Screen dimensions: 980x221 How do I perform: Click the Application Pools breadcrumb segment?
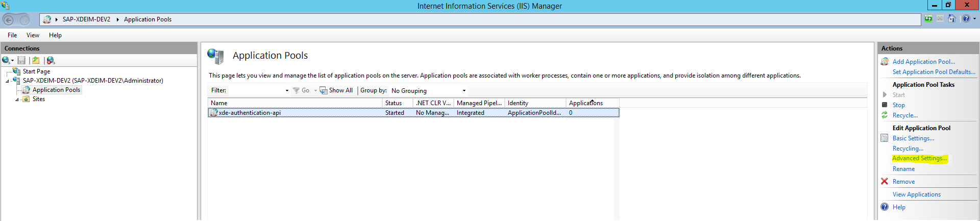(x=148, y=19)
